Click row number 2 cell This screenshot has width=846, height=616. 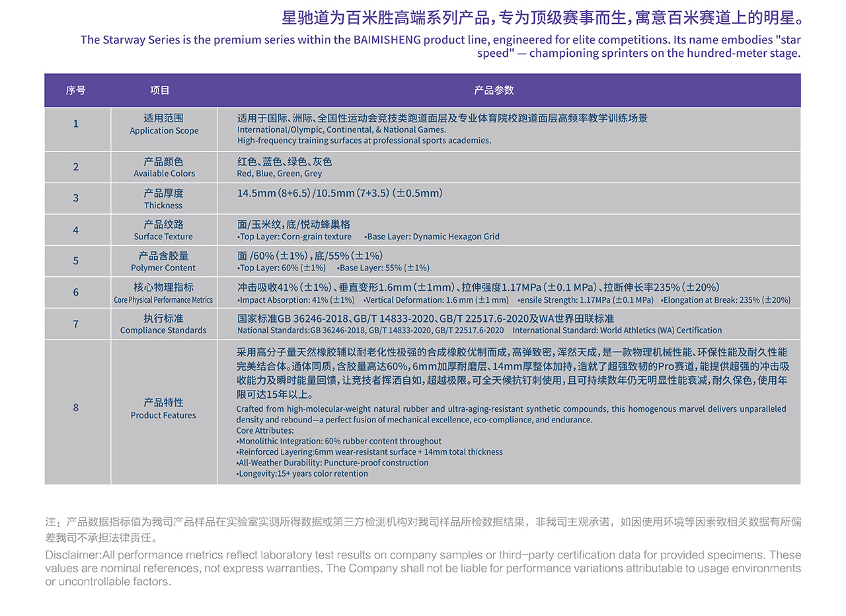[76, 167]
